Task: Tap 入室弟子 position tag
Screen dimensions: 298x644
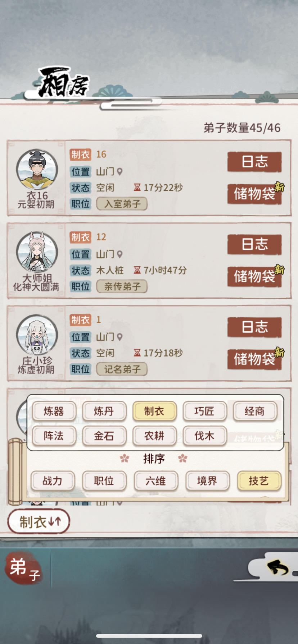Action: pyautogui.click(x=122, y=204)
